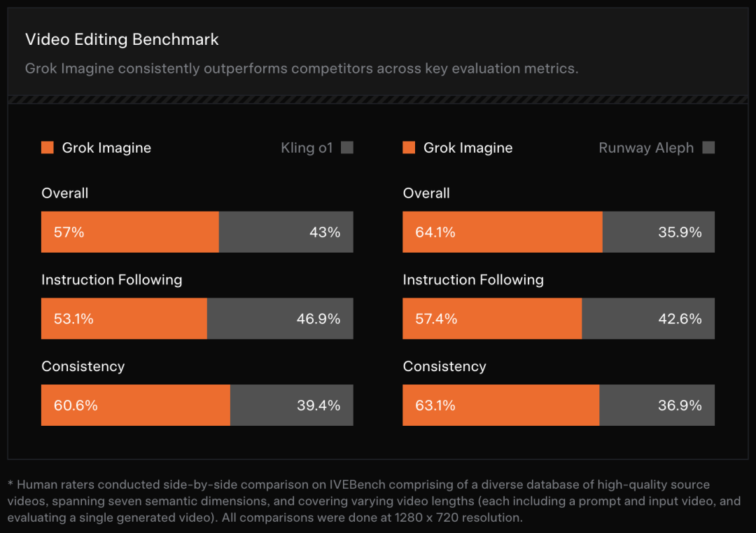Click the 46.9% gray Instruction Following bar
This screenshot has height=533, width=756.
280,319
